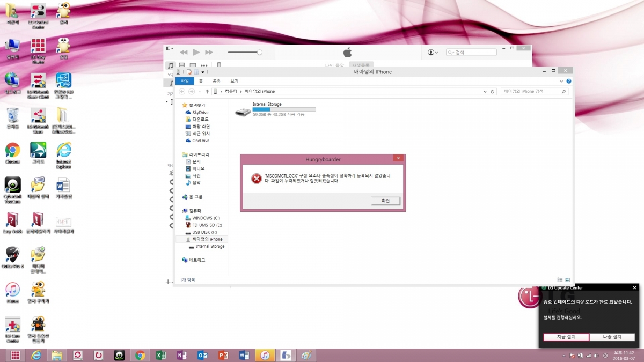
Task: Open Internet Explorer from taskbar
Action: (x=36, y=355)
